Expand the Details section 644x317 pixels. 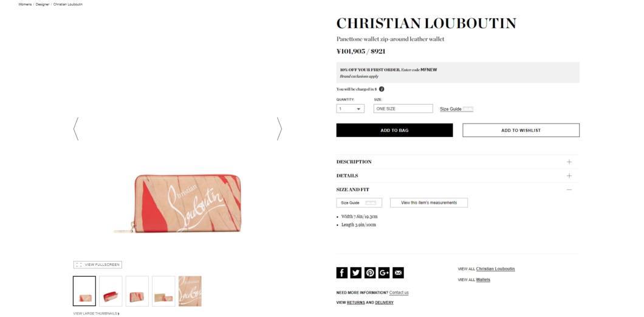click(x=457, y=176)
